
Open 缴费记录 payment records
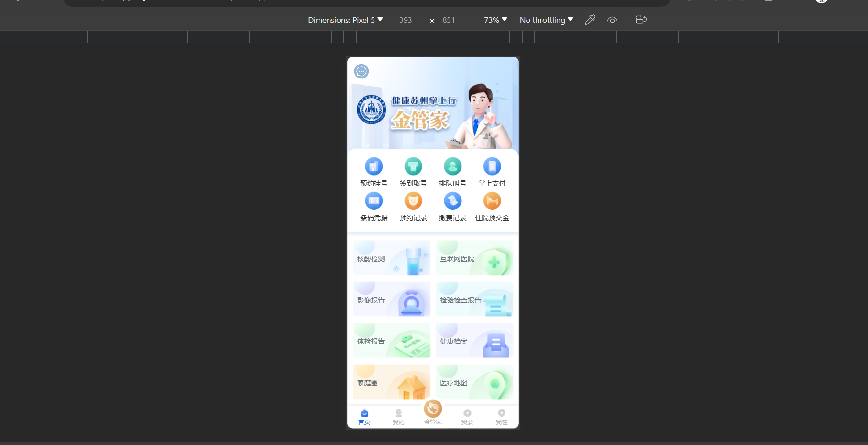point(452,207)
